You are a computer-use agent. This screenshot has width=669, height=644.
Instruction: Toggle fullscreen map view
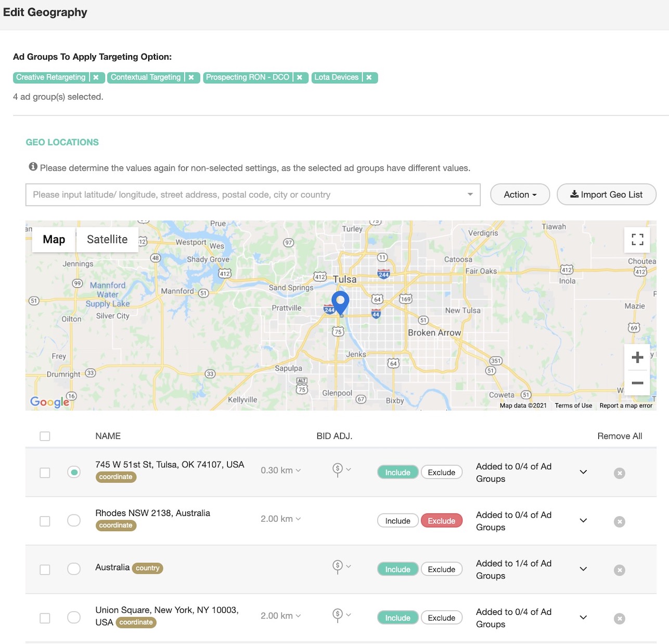[x=637, y=240]
